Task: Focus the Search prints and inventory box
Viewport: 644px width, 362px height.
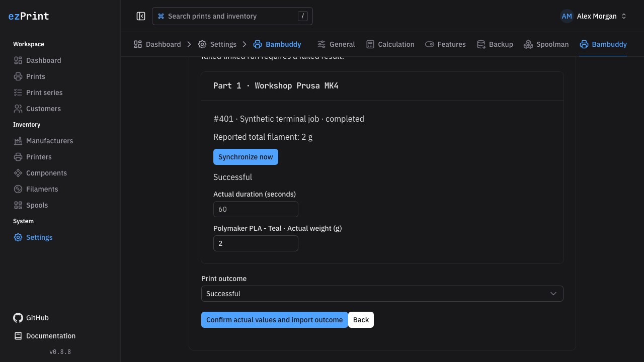Action: 232,16
